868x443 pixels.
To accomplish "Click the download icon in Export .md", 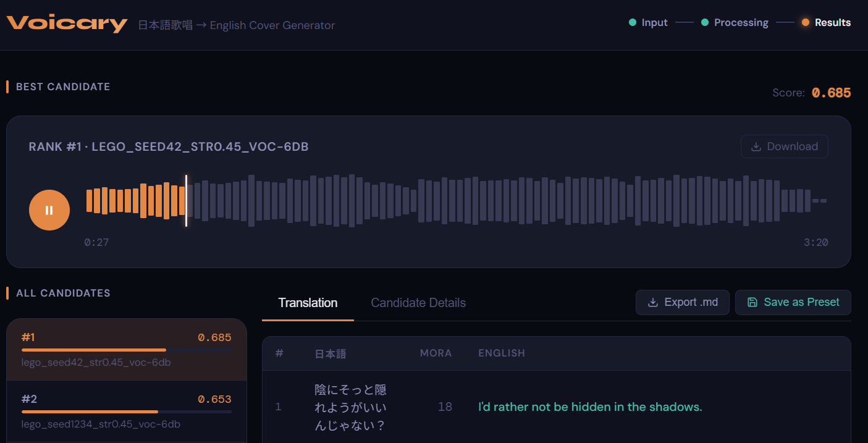I will click(652, 302).
